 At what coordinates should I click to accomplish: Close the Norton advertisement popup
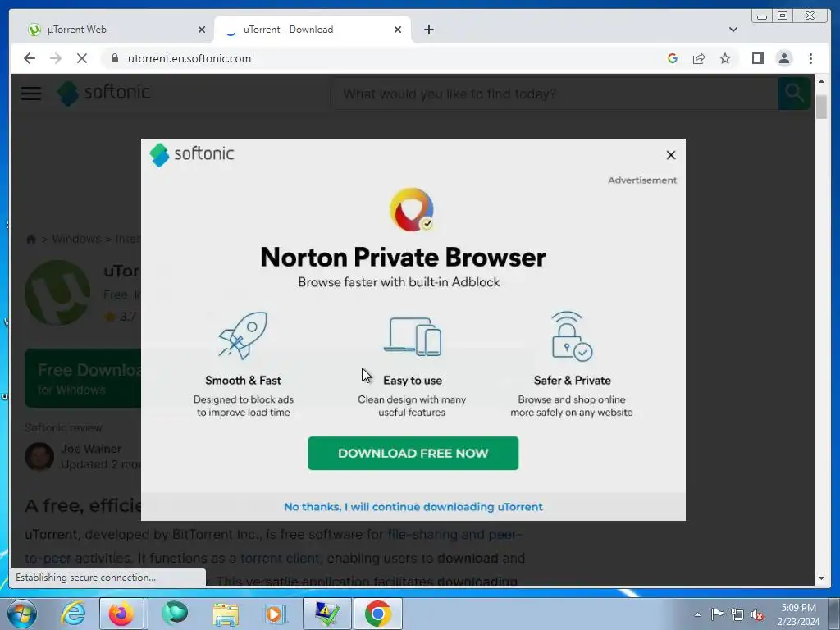671,155
